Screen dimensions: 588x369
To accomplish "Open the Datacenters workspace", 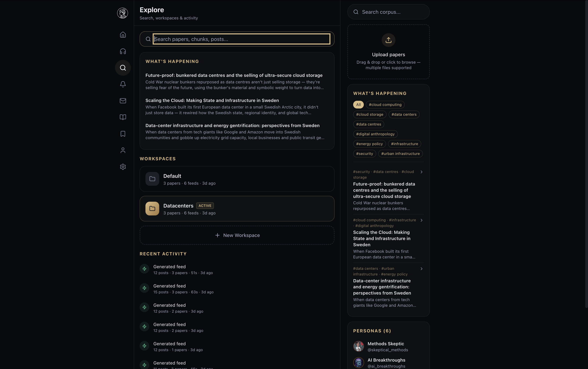I will coord(237,209).
